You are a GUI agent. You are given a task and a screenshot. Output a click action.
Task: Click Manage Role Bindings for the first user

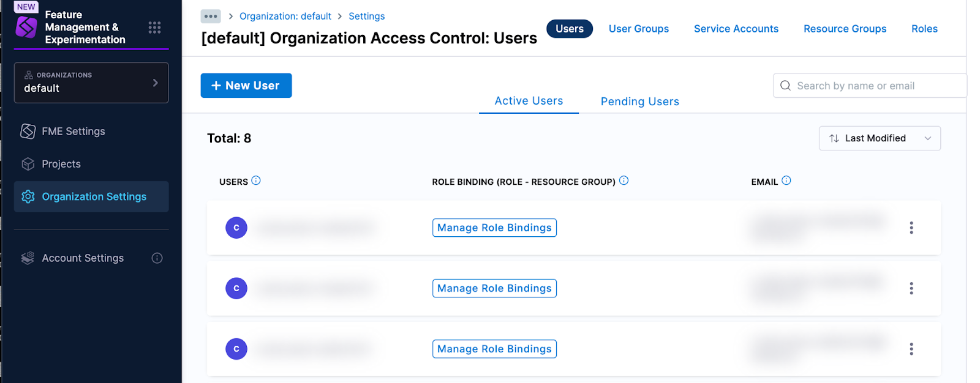point(494,228)
